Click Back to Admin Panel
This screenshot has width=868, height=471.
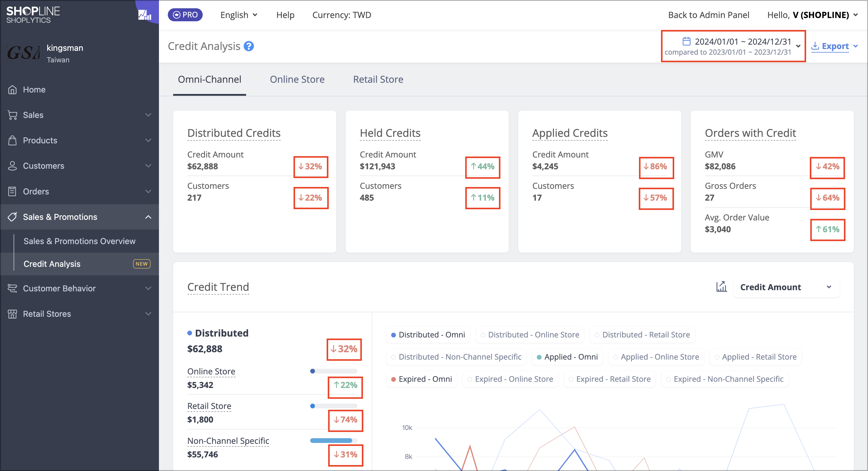709,15
